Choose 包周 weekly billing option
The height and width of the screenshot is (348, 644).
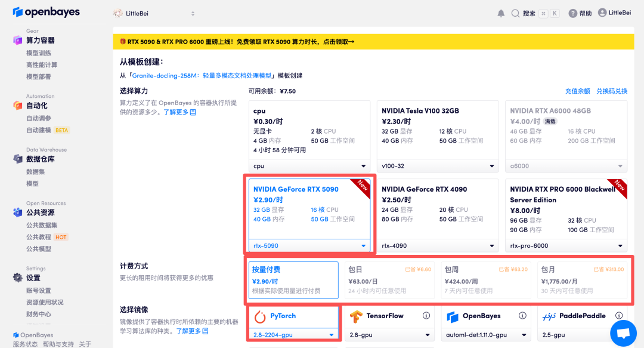point(486,280)
